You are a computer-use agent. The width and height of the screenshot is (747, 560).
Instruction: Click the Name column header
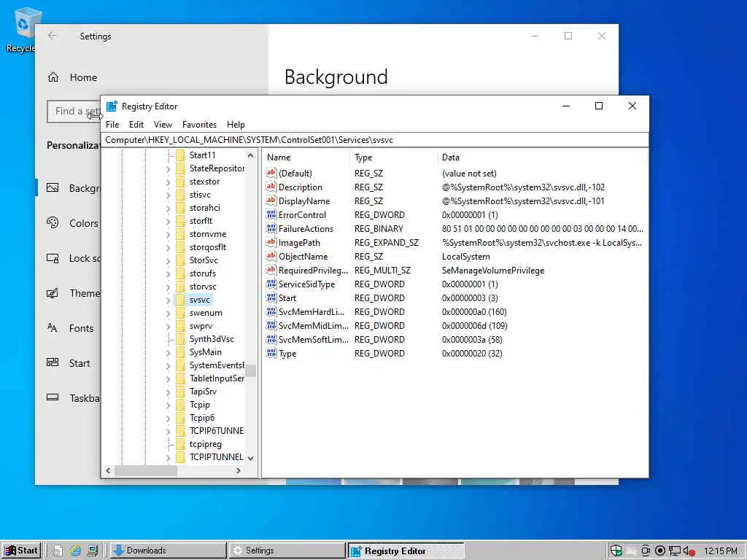coord(306,157)
